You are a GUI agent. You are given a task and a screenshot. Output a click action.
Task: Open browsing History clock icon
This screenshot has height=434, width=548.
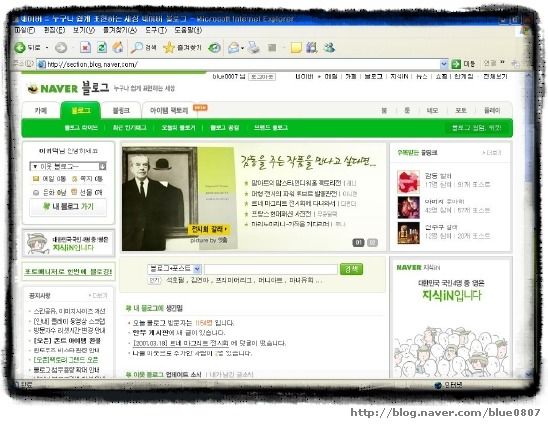coord(214,48)
